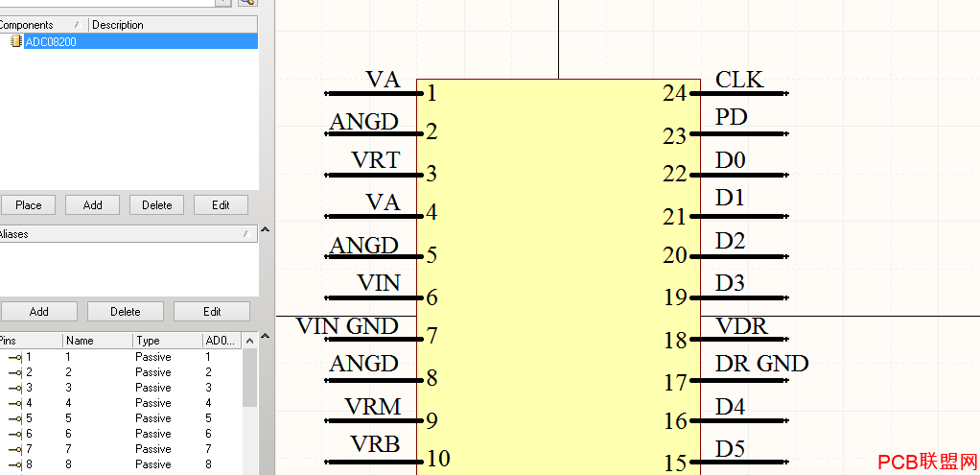The width and height of the screenshot is (980, 475).
Task: Click Delete under the Aliases list
Action: pos(126,312)
